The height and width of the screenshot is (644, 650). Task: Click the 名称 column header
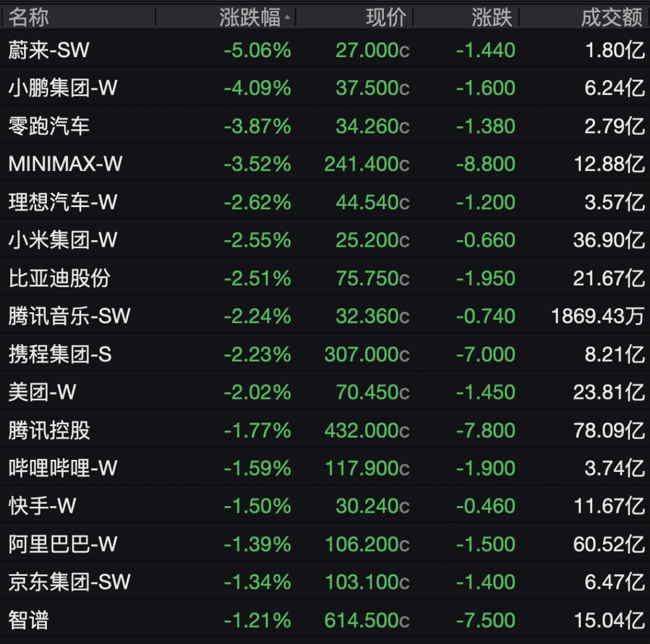[x=29, y=18]
